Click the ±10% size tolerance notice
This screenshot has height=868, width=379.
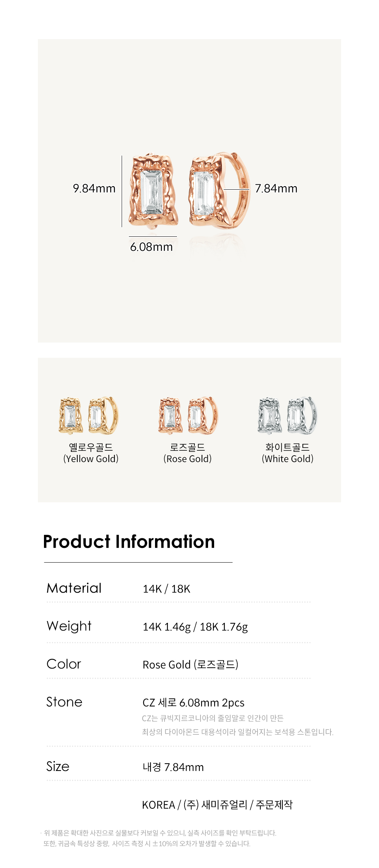click(147, 844)
